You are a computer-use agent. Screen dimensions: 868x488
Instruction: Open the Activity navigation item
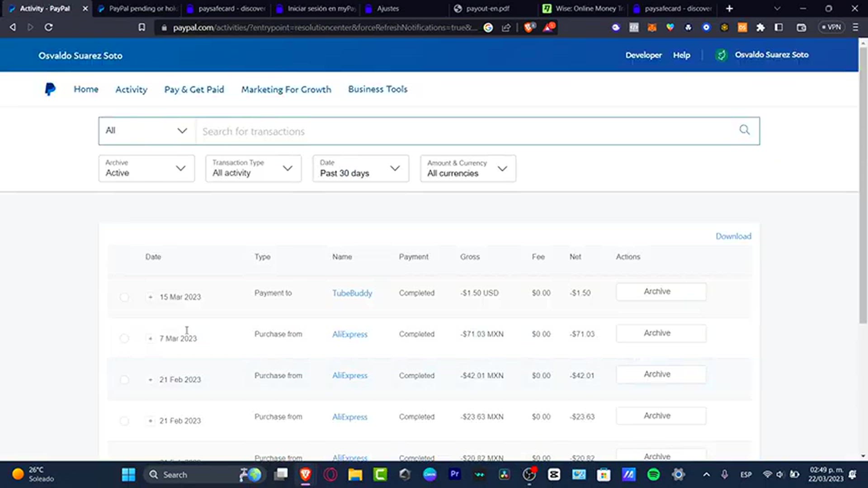pyautogui.click(x=131, y=89)
